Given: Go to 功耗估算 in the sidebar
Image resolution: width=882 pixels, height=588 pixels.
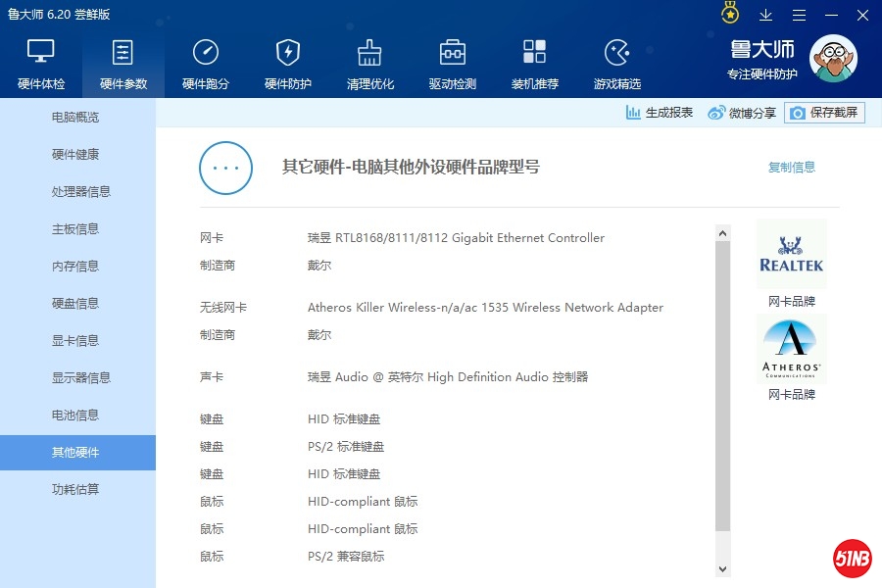Looking at the screenshot, I should click(x=75, y=490).
